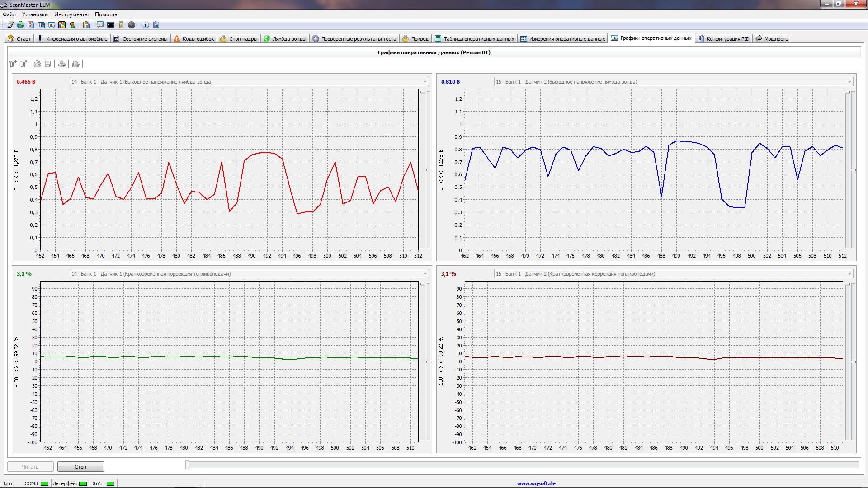868x488 pixels.
Task: Click the clipboard report toolbar icon
Action: (86, 25)
